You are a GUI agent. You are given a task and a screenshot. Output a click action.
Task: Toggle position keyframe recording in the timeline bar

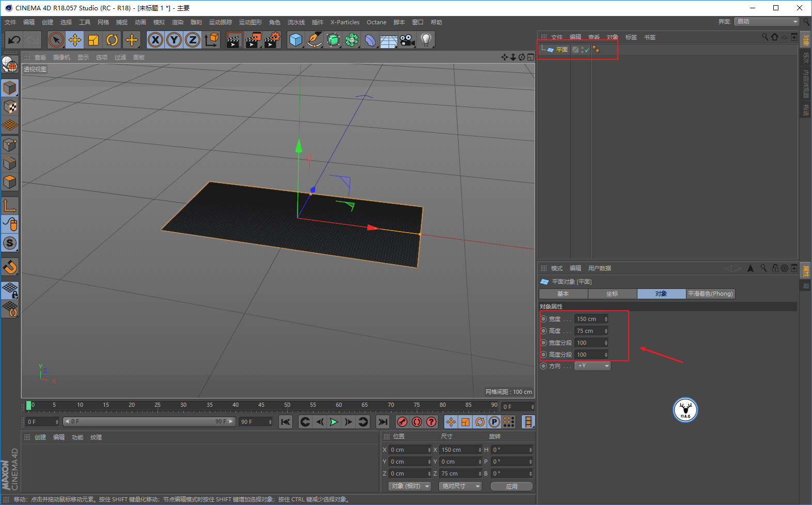click(451, 422)
